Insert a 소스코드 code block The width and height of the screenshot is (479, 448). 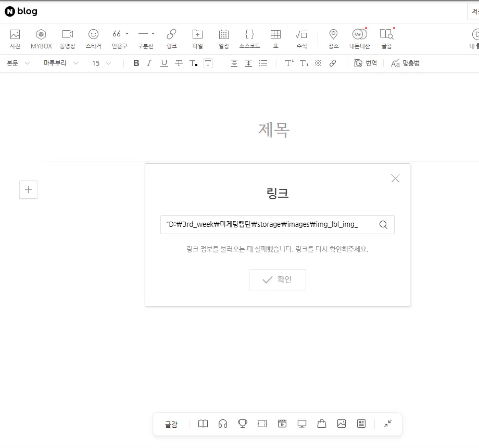click(x=249, y=39)
